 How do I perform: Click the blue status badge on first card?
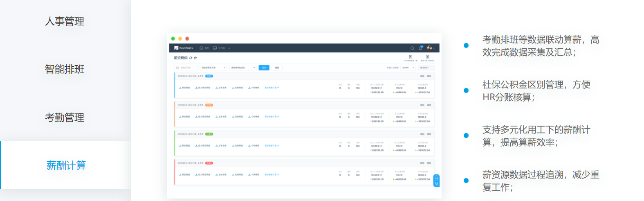209,76
